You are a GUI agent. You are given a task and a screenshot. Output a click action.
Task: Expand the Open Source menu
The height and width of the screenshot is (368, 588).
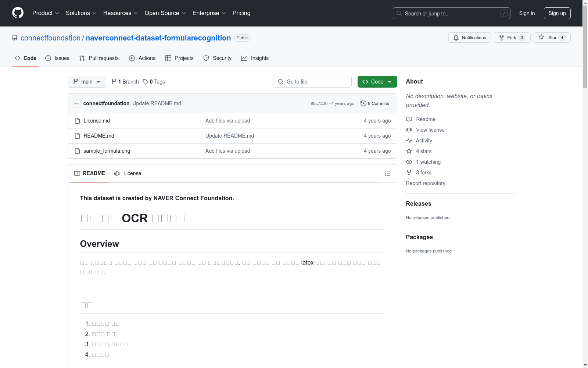[x=165, y=13]
